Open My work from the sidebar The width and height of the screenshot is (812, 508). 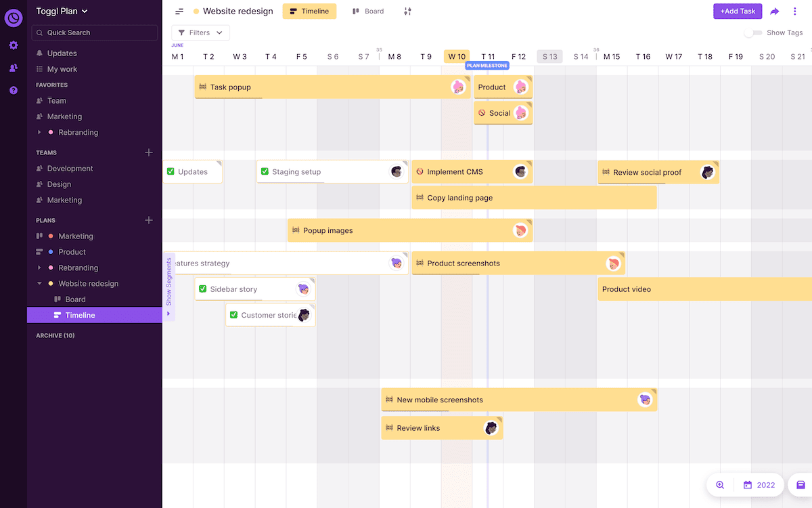(63, 68)
